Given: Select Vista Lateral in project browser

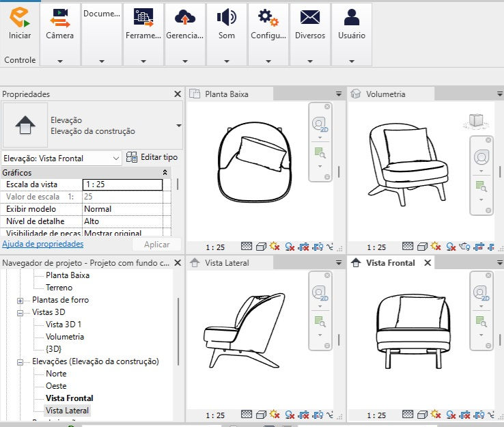Looking at the screenshot, I should pos(67,411).
